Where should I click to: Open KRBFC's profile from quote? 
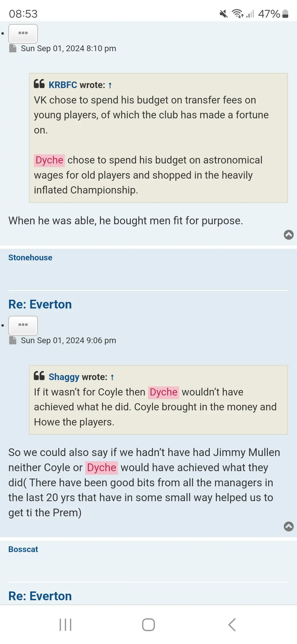63,85
